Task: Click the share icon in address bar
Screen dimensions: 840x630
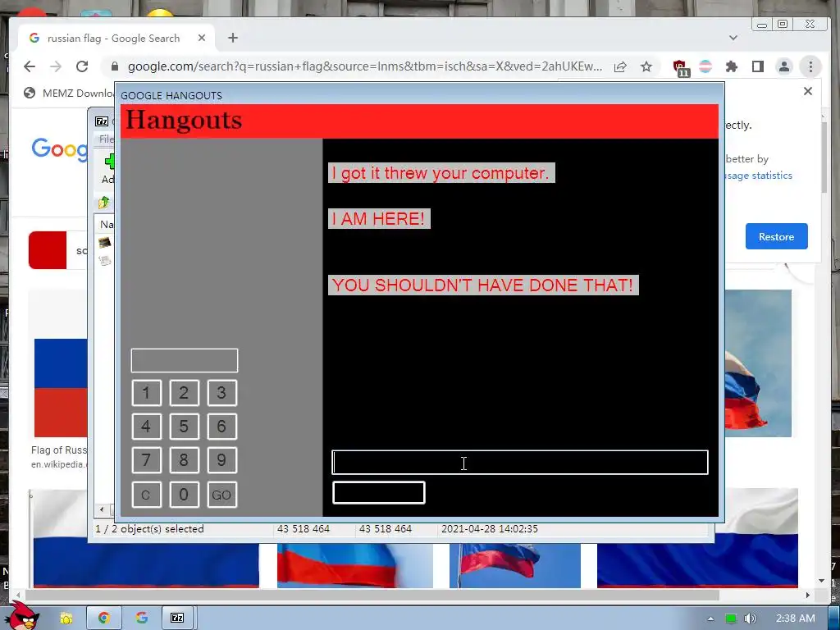Action: click(x=620, y=66)
